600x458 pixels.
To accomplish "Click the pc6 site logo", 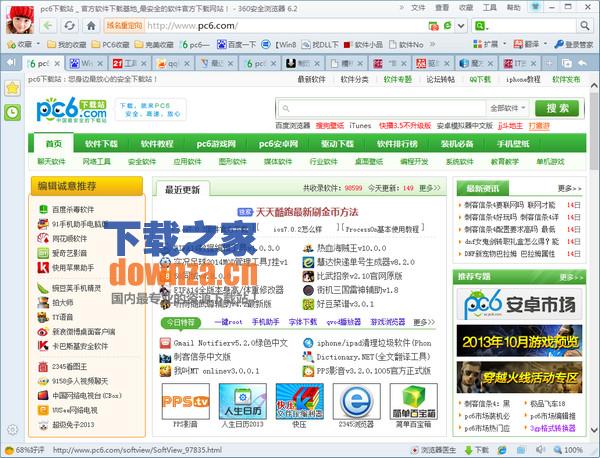I will (x=72, y=110).
